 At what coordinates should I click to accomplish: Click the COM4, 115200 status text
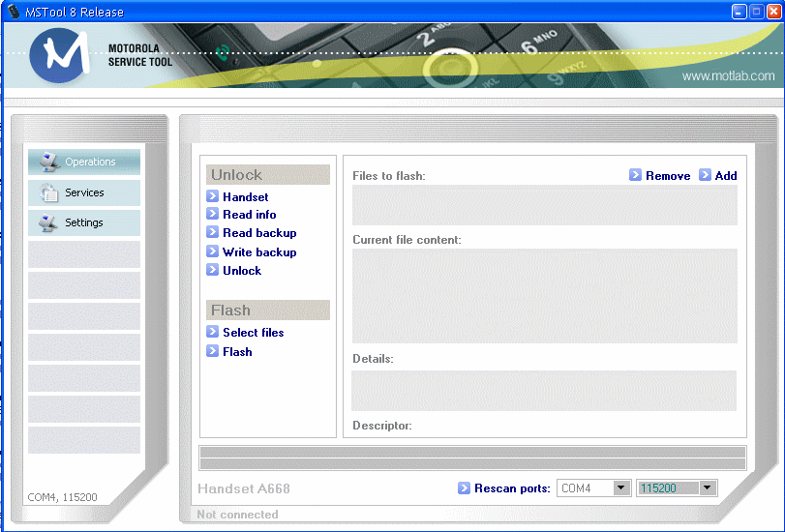(x=62, y=497)
